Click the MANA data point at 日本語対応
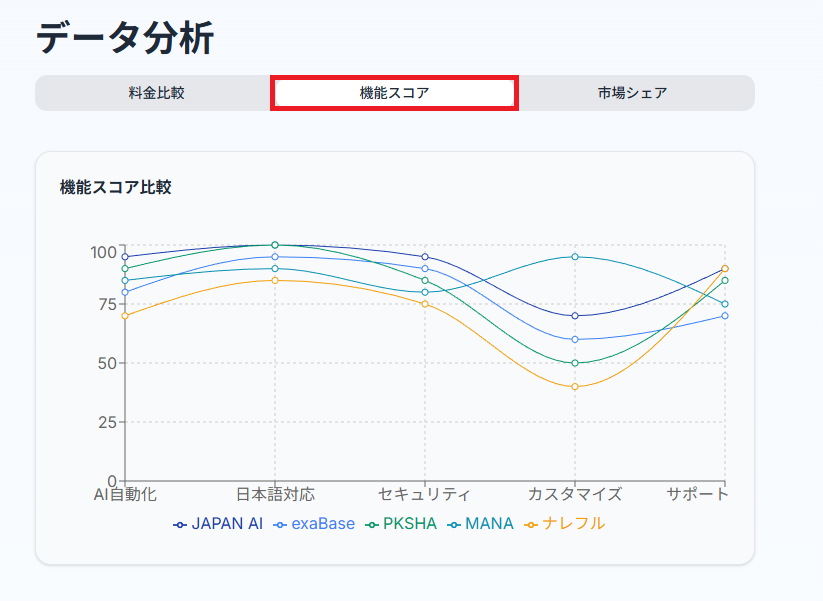The height and width of the screenshot is (601, 823). (x=275, y=268)
